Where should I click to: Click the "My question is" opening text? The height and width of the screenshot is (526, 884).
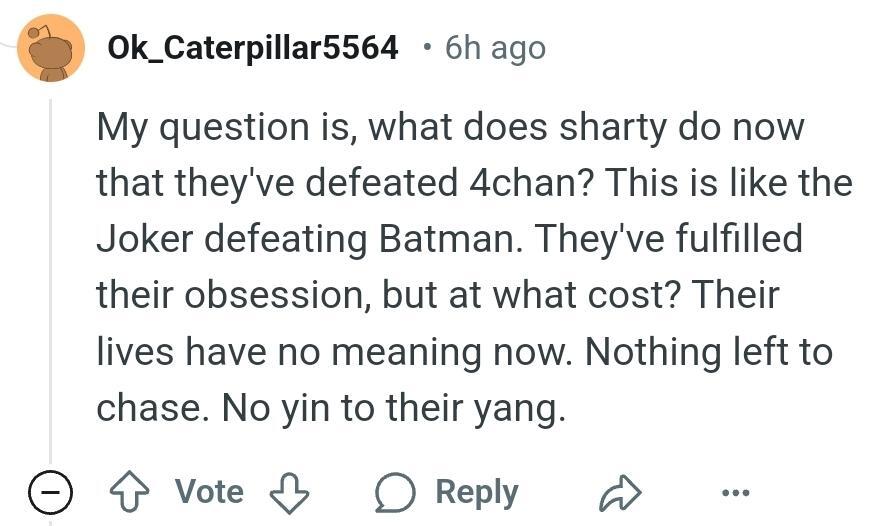click(214, 128)
